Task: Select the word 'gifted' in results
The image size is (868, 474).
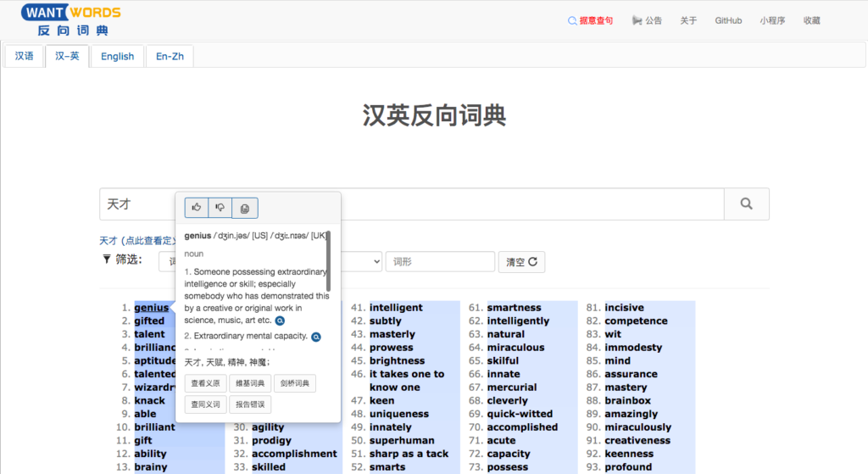Action: pos(149,321)
